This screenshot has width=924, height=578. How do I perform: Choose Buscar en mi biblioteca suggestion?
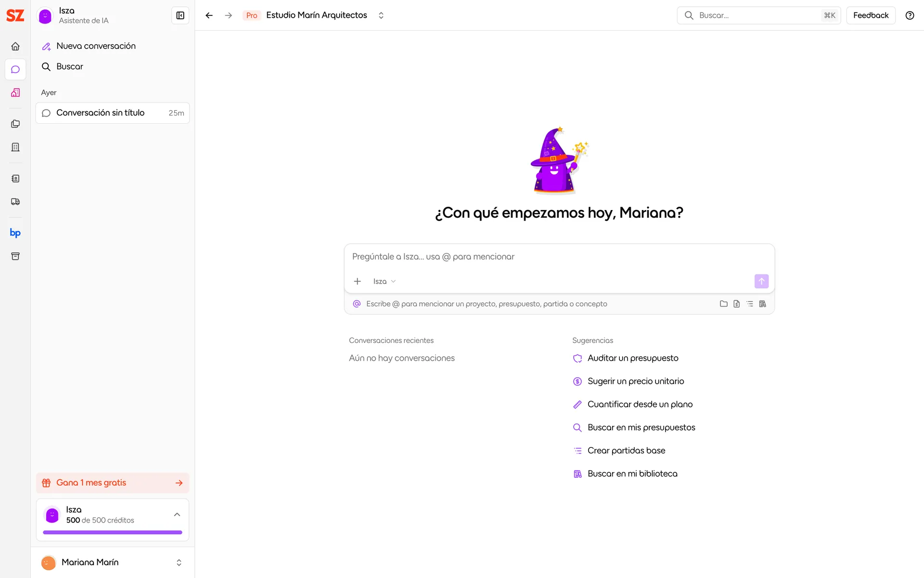625,474
